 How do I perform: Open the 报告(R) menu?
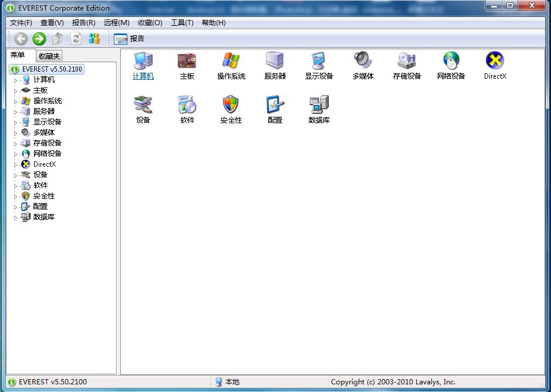(x=83, y=23)
